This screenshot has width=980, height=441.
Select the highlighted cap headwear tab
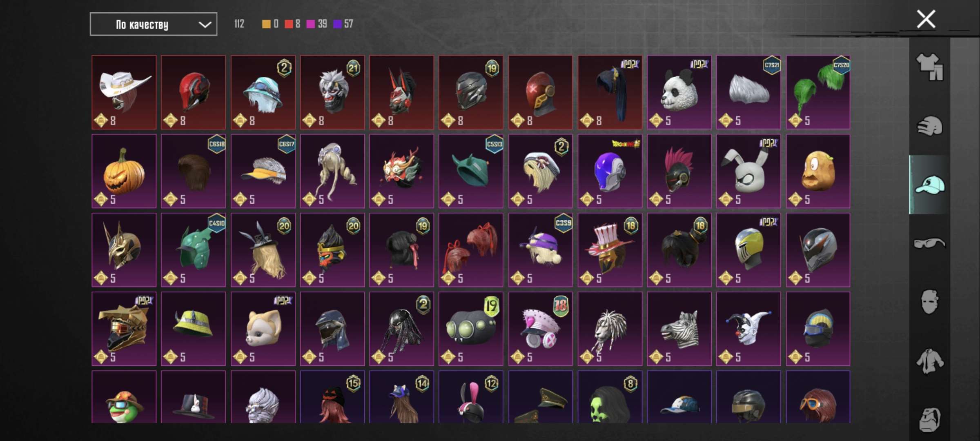click(x=930, y=185)
